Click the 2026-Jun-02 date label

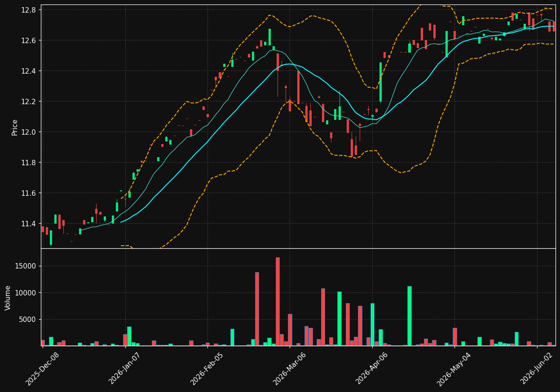pos(537,369)
